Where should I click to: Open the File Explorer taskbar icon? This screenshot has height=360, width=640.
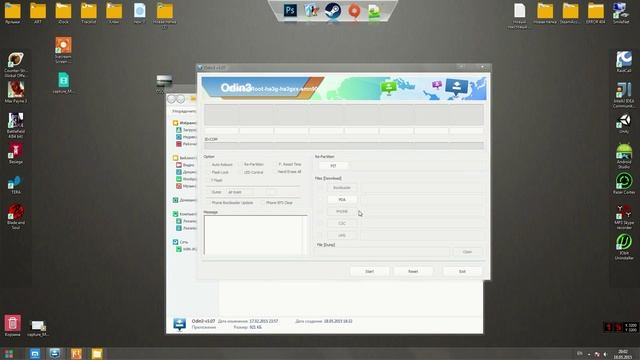(x=97, y=353)
